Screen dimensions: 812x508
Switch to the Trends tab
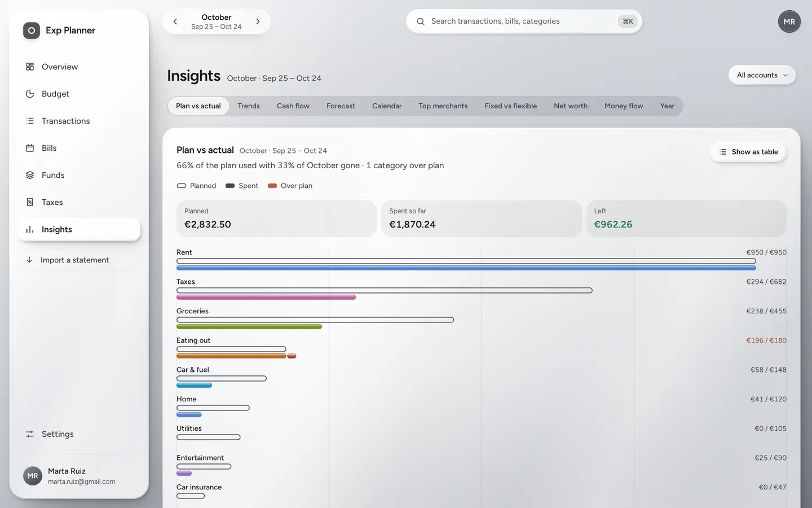point(249,106)
